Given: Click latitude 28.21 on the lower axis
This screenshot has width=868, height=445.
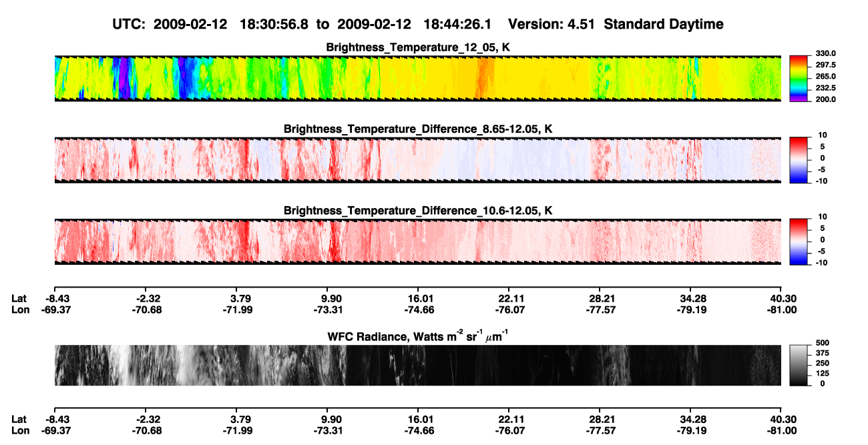Looking at the screenshot, I should tap(602, 419).
